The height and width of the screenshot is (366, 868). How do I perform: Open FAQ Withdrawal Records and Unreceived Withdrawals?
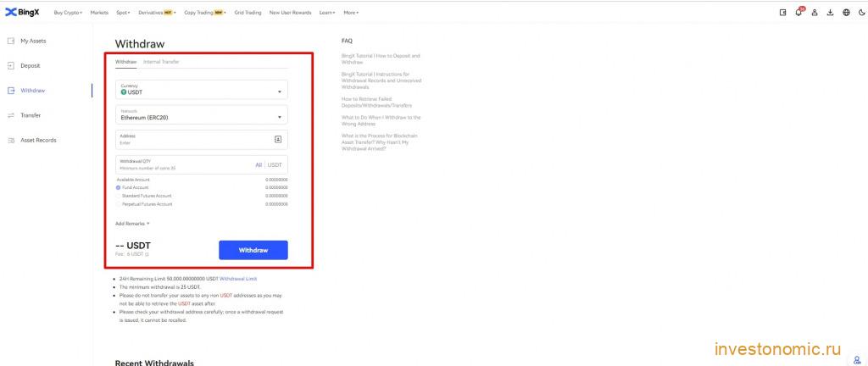tap(381, 80)
